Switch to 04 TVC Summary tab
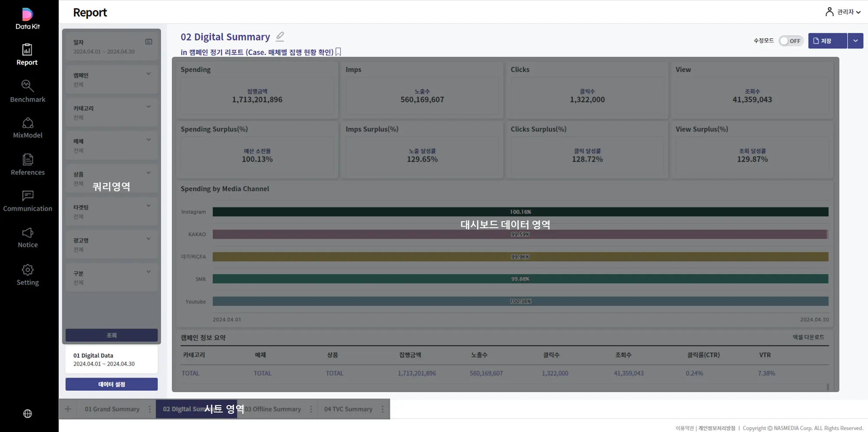 (348, 409)
